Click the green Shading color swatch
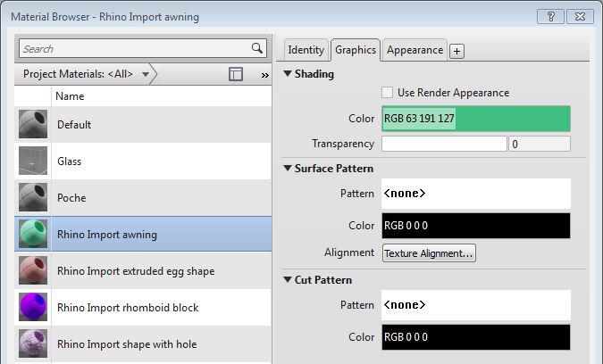Viewport: 603px width, 364px height. click(x=475, y=119)
